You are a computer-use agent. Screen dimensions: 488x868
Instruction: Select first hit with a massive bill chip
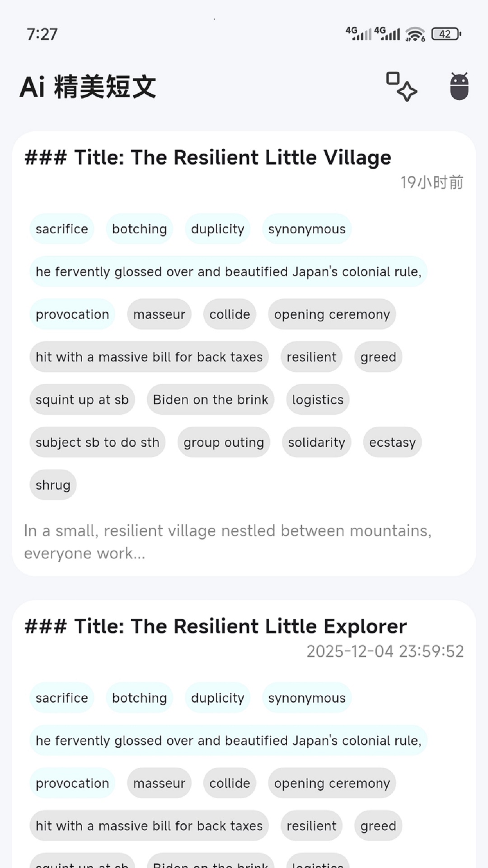[149, 357]
